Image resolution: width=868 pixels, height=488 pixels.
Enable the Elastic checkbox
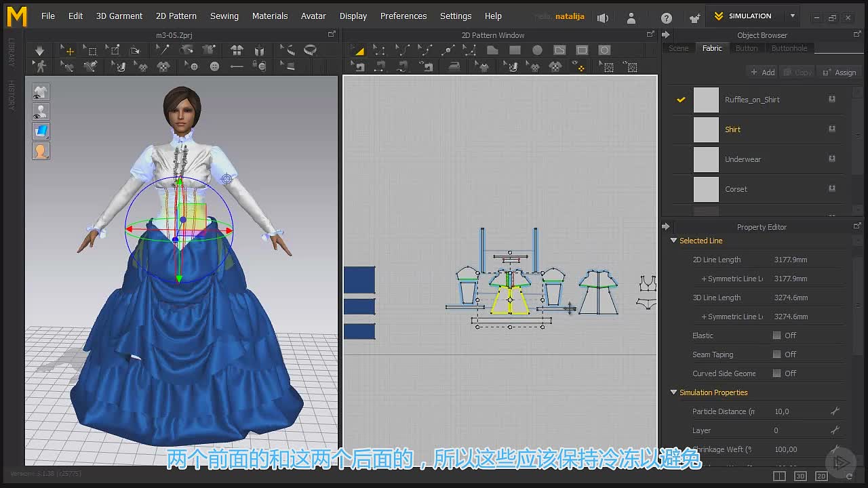coord(776,335)
